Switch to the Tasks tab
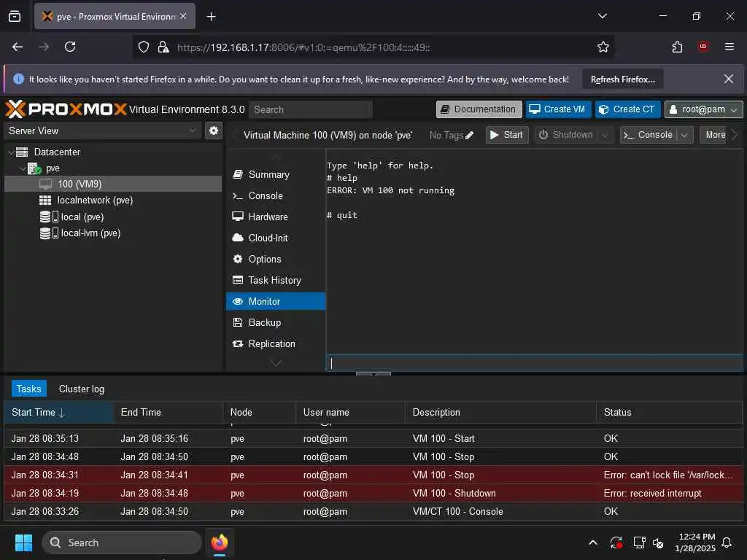Viewport: 747px width, 560px height. pos(29,389)
